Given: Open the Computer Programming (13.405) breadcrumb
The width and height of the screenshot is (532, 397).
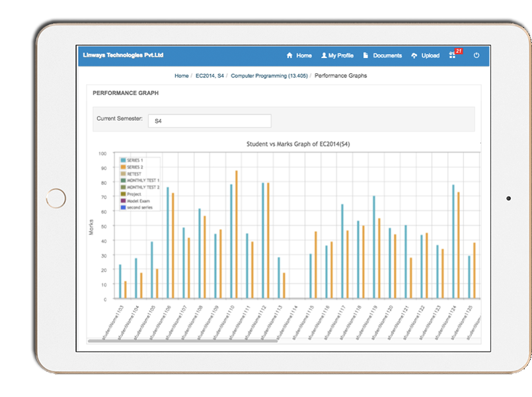Looking at the screenshot, I should pyautogui.click(x=270, y=75).
